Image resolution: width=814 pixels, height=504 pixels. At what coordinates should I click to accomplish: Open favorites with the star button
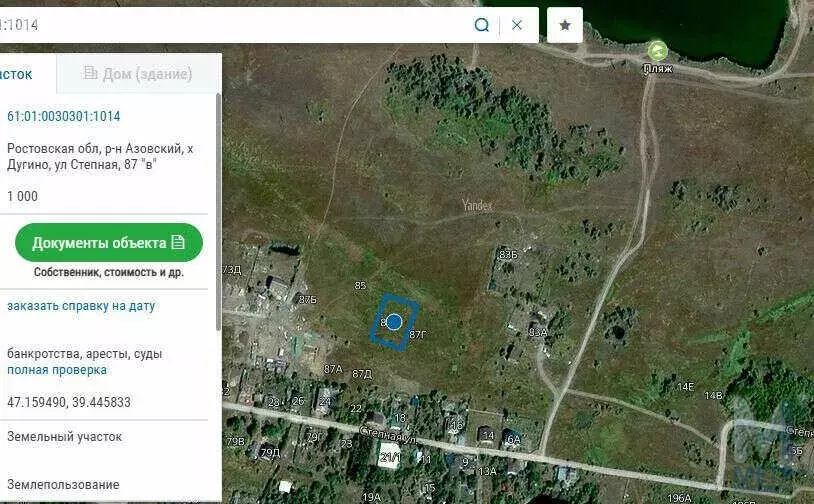point(565,25)
